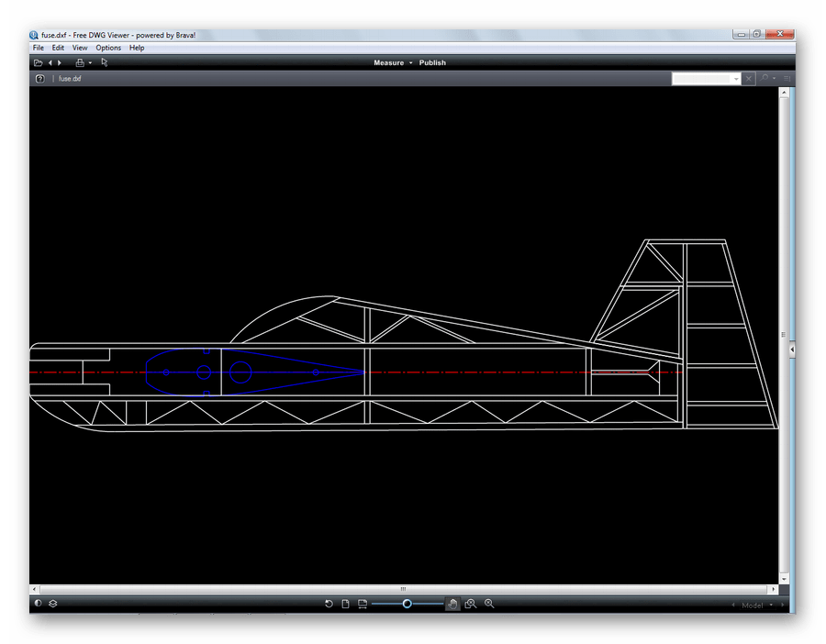Toggle the monochrome contrast view icon

click(38, 604)
